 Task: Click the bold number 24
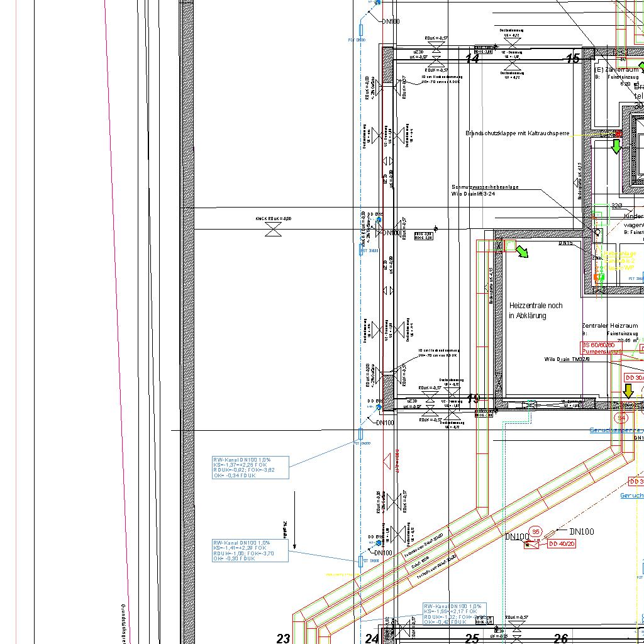click(372, 638)
